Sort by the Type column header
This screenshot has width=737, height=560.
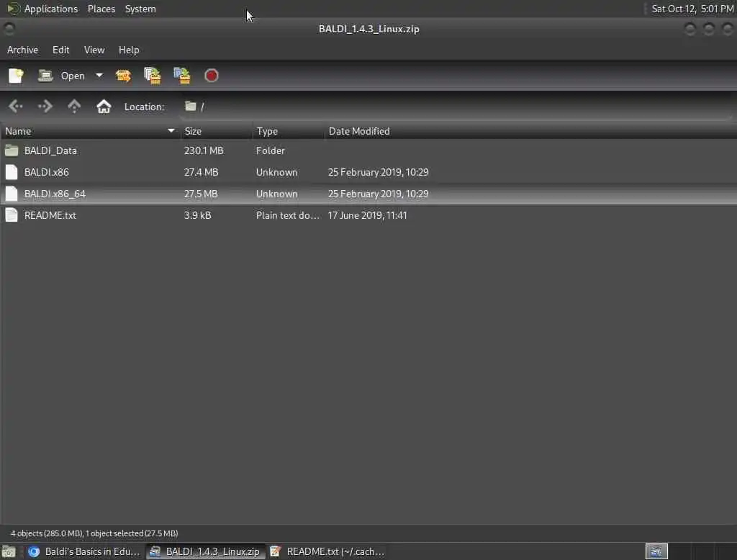(x=288, y=131)
